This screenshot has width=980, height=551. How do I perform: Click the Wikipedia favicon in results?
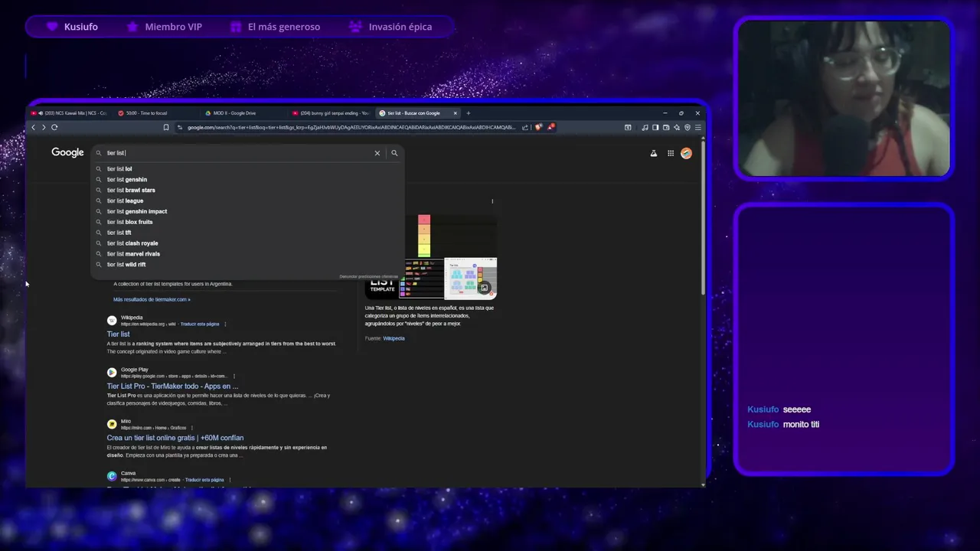[x=112, y=321]
